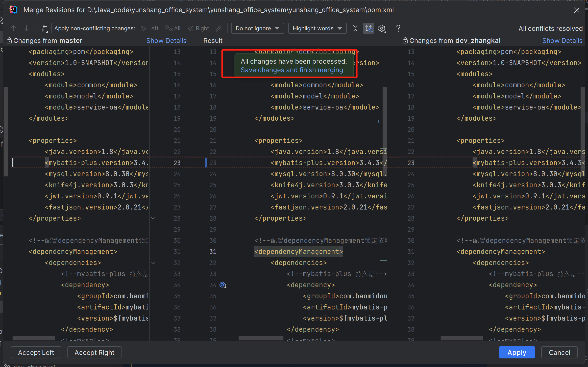The image size is (588, 367).
Task: Click the Collapse Unchanged Fragments icon
Action: pos(355,28)
